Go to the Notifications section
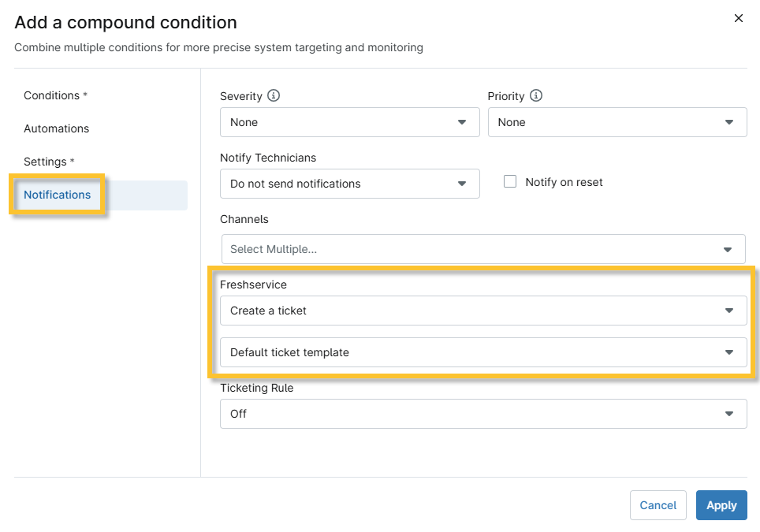 pyautogui.click(x=58, y=195)
